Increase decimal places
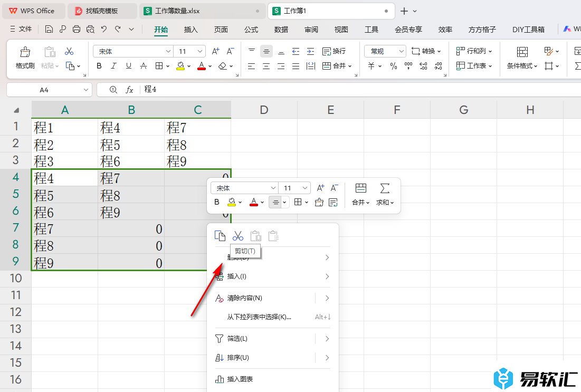Image resolution: width=581 pixels, height=392 pixels. 423,66
